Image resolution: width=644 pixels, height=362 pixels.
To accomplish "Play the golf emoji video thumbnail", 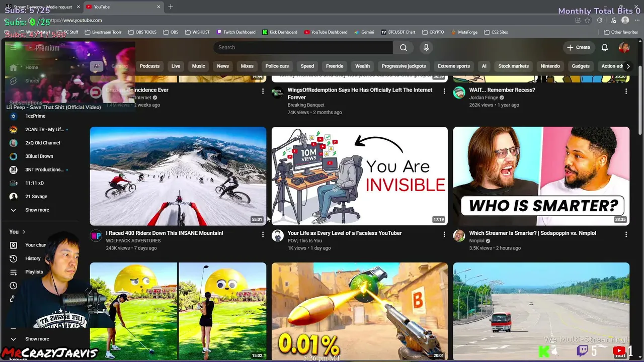I will point(178,311).
